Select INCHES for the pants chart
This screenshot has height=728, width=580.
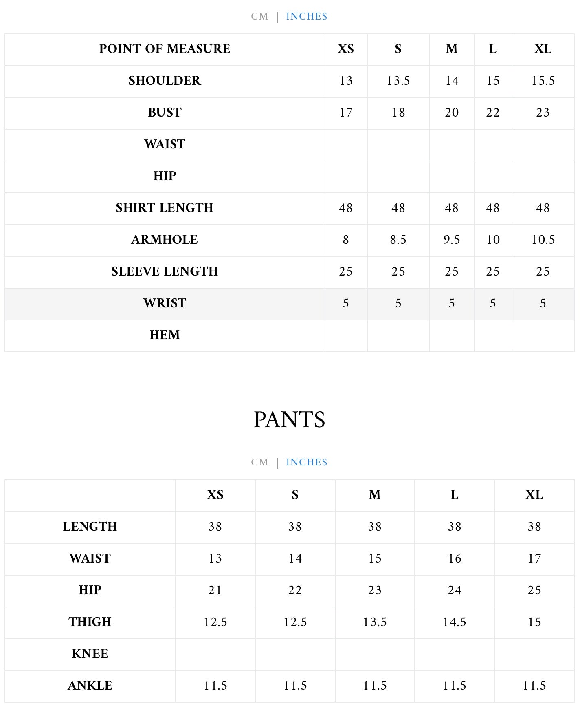pos(306,462)
